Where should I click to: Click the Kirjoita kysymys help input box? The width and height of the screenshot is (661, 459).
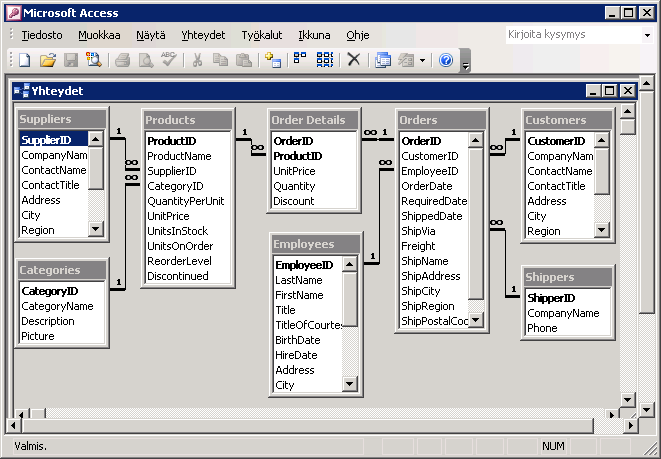click(x=573, y=35)
